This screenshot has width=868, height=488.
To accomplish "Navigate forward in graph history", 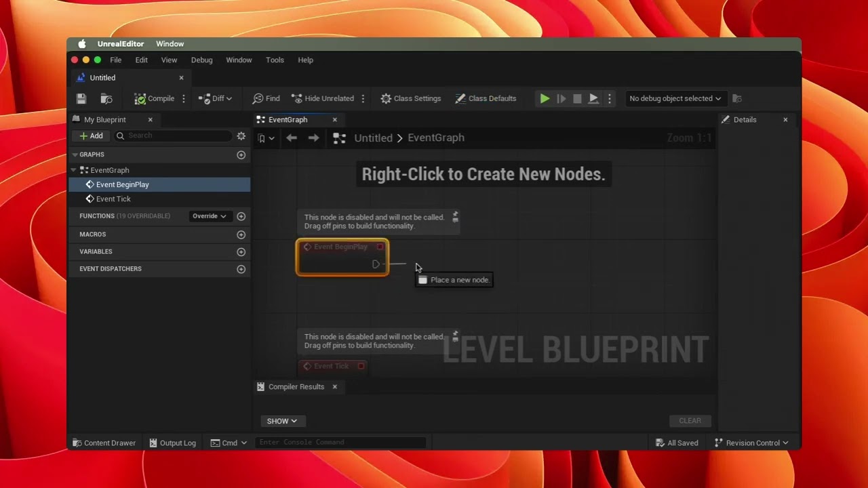I will 313,138.
